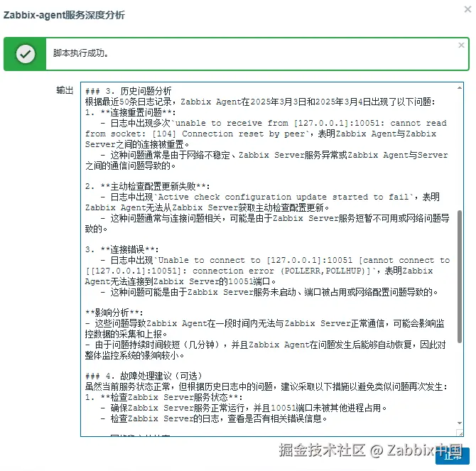Click the blue button at dialog bottom
Image resolution: width=476 pixels, height=471 pixels.
tap(453, 456)
